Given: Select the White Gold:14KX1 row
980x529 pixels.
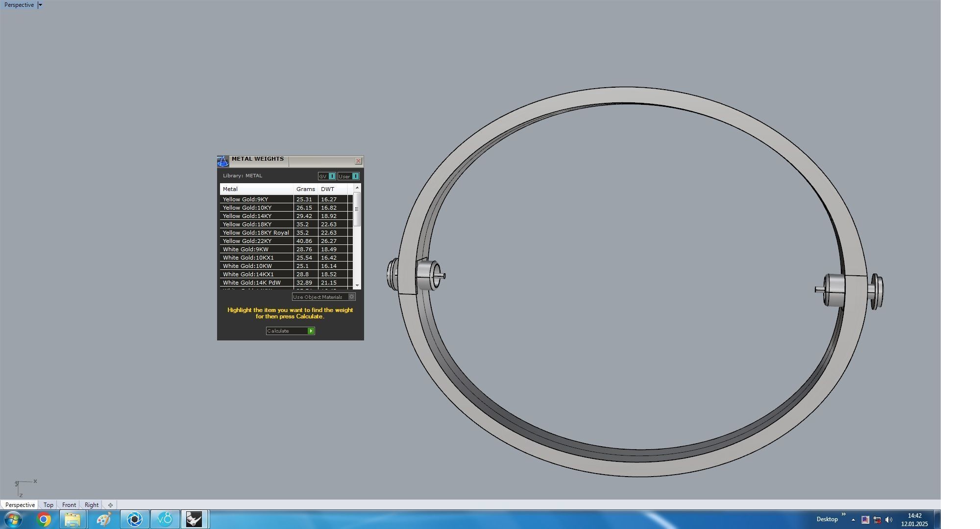Looking at the screenshot, I should (286, 274).
